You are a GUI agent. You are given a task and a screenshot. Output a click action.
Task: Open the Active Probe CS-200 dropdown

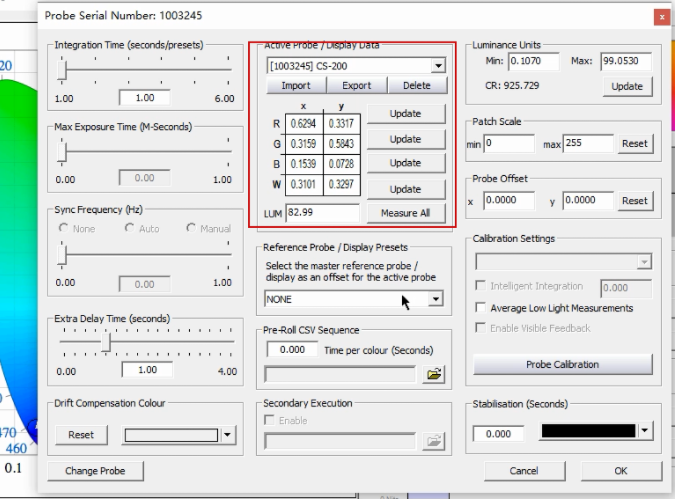pos(438,67)
